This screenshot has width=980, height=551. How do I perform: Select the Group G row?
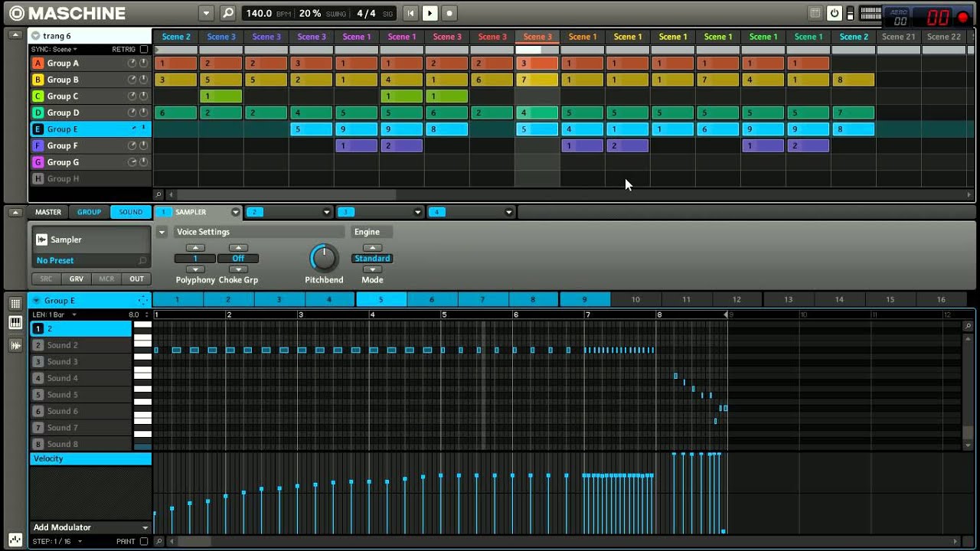[90, 162]
